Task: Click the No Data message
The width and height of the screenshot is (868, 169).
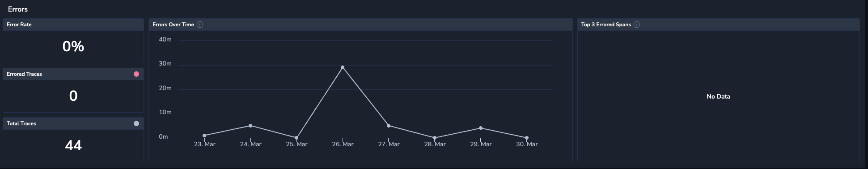Action: coord(718,96)
